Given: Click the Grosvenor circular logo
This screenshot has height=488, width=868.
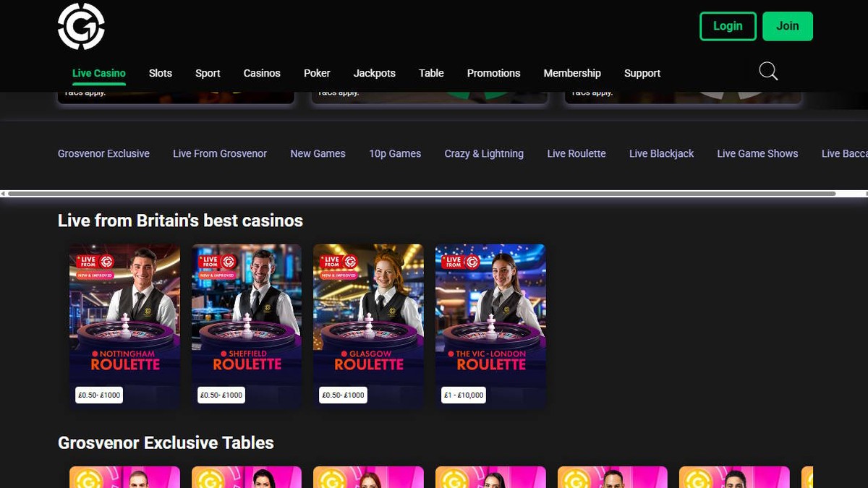Looking at the screenshot, I should pyautogui.click(x=81, y=25).
